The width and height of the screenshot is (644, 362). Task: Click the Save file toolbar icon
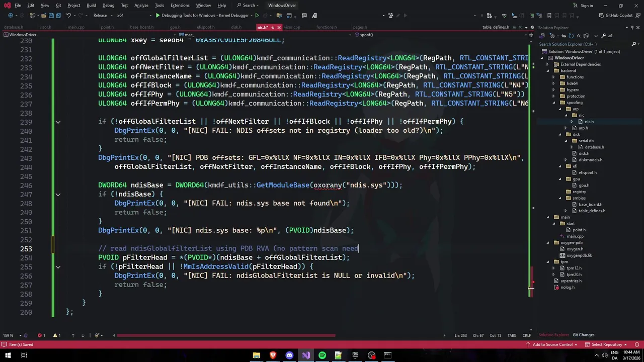[50, 16]
